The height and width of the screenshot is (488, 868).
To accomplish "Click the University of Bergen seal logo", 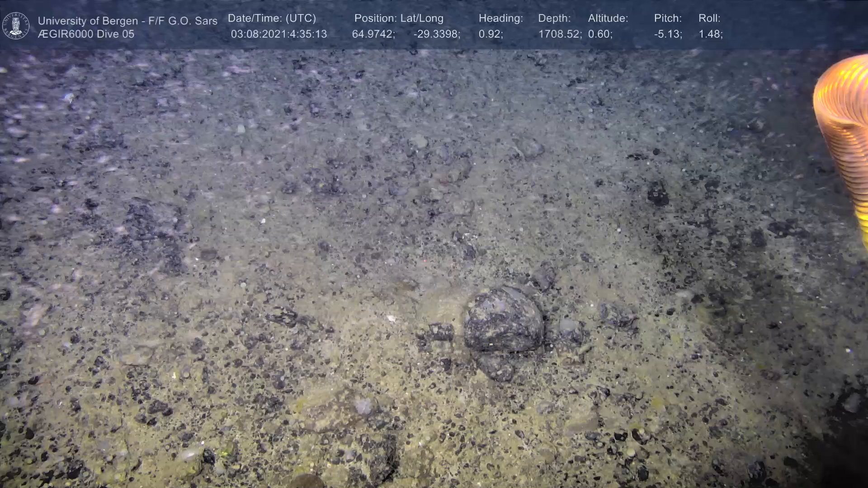I will [16, 26].
